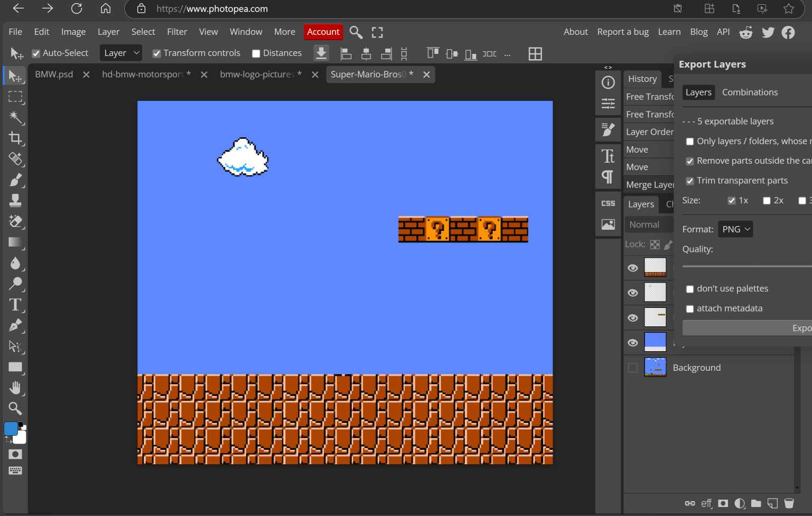Open the CSS panel icon

(x=608, y=203)
